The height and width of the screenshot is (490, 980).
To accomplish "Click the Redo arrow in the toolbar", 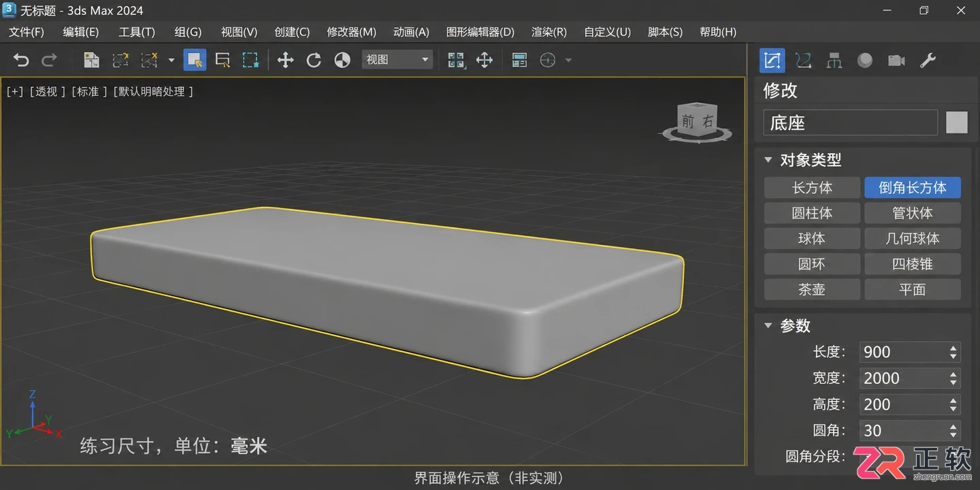I will 50,60.
